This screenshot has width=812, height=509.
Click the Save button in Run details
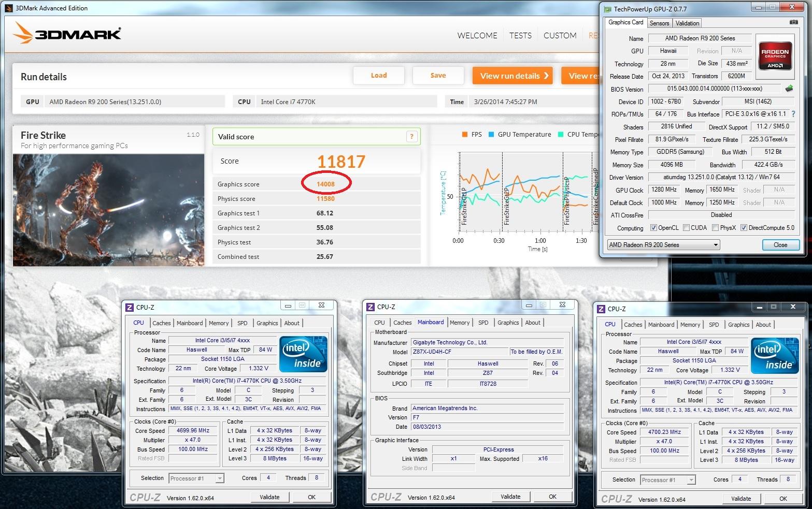[x=438, y=76]
